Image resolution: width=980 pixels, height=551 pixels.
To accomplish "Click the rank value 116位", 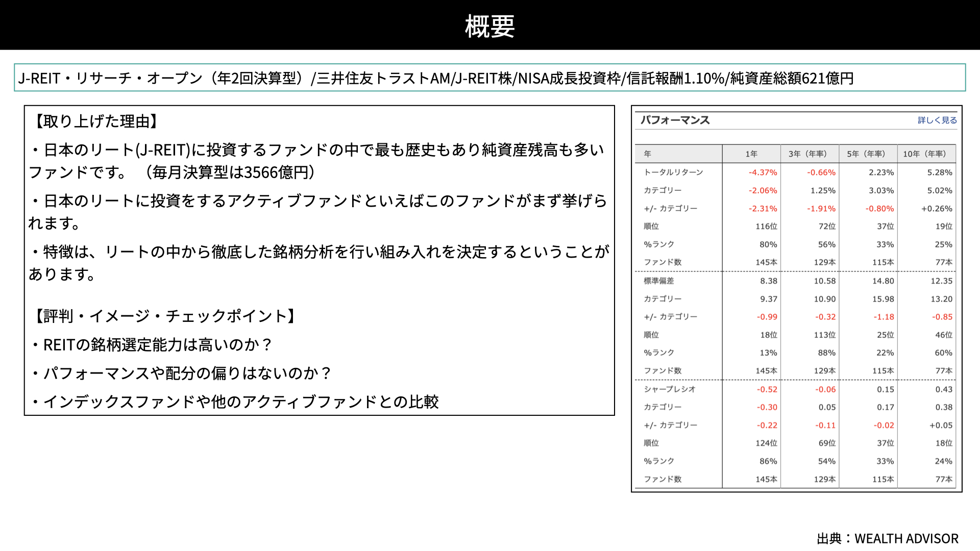I will [x=766, y=227].
